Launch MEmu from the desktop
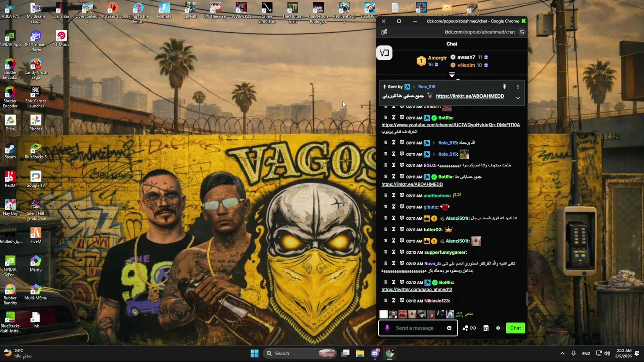Viewport: 644px width, 362px height. point(35,264)
